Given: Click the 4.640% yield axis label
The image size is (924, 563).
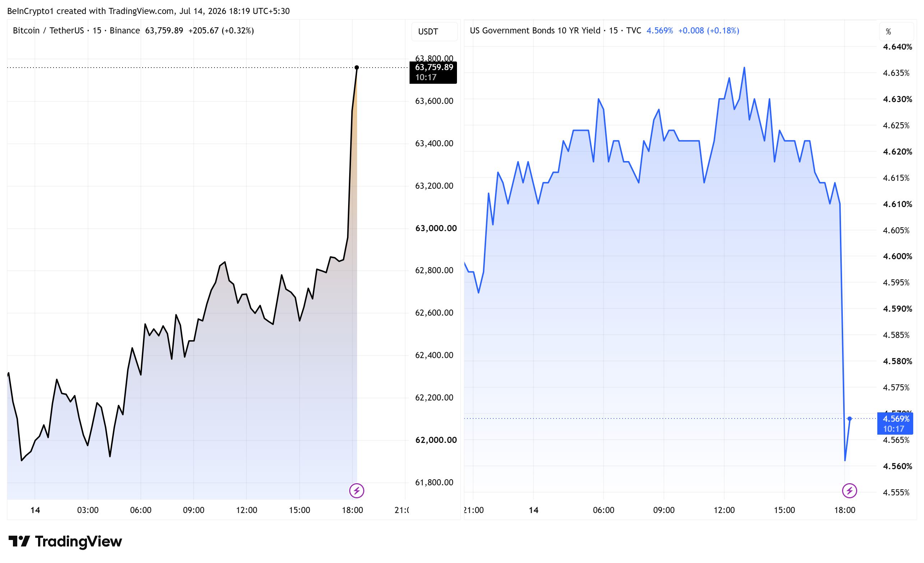Looking at the screenshot, I should coord(897,47).
